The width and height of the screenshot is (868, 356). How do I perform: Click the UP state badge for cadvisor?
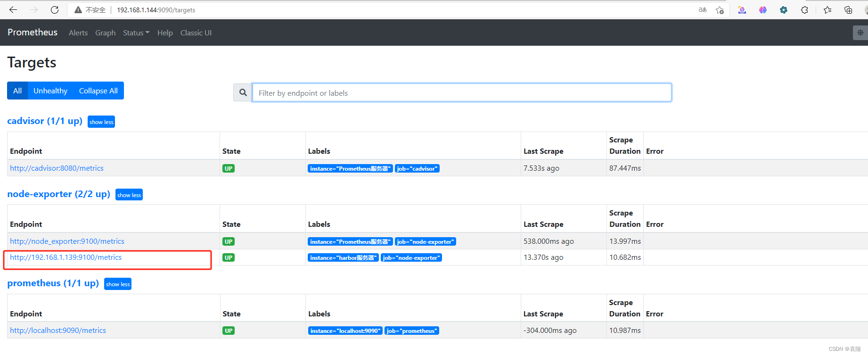229,168
